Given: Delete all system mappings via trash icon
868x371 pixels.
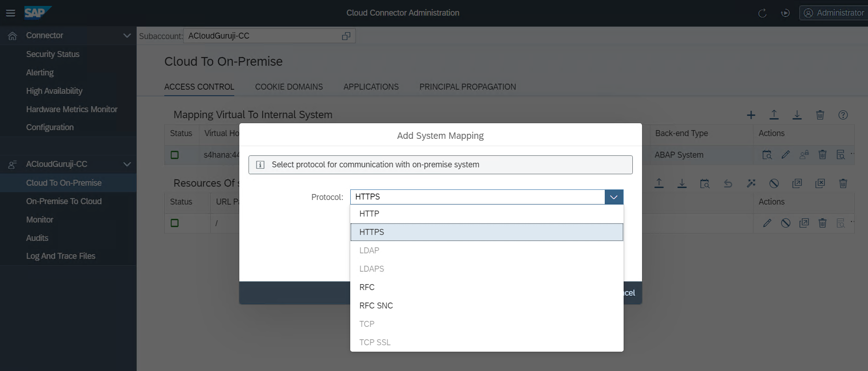Looking at the screenshot, I should [x=820, y=115].
